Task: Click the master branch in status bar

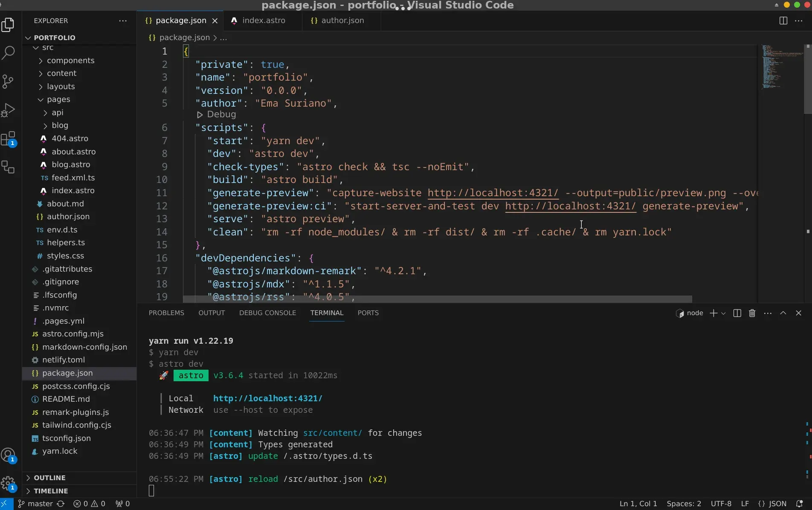Action: [35, 504]
